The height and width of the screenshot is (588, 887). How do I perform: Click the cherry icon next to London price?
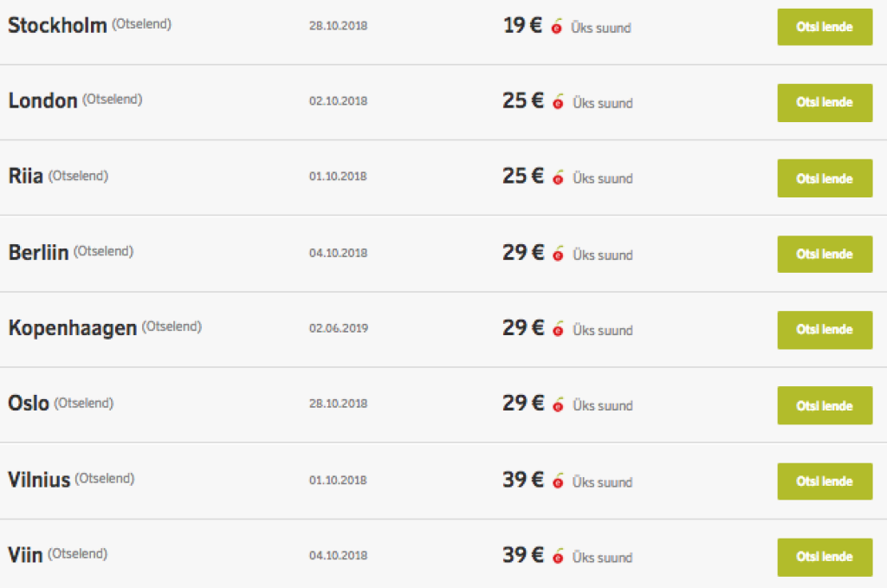[558, 102]
